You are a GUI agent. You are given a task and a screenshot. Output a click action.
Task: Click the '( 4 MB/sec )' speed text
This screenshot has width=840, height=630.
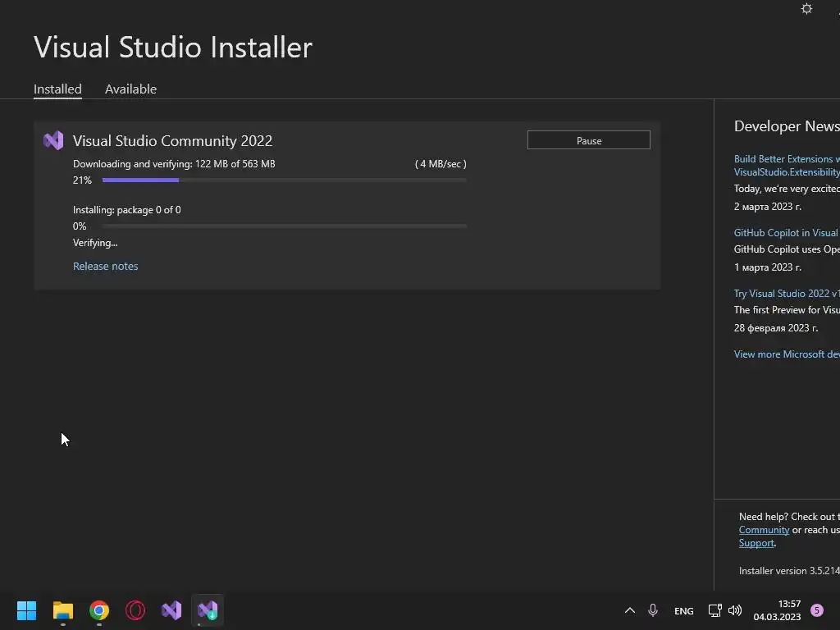click(x=441, y=164)
